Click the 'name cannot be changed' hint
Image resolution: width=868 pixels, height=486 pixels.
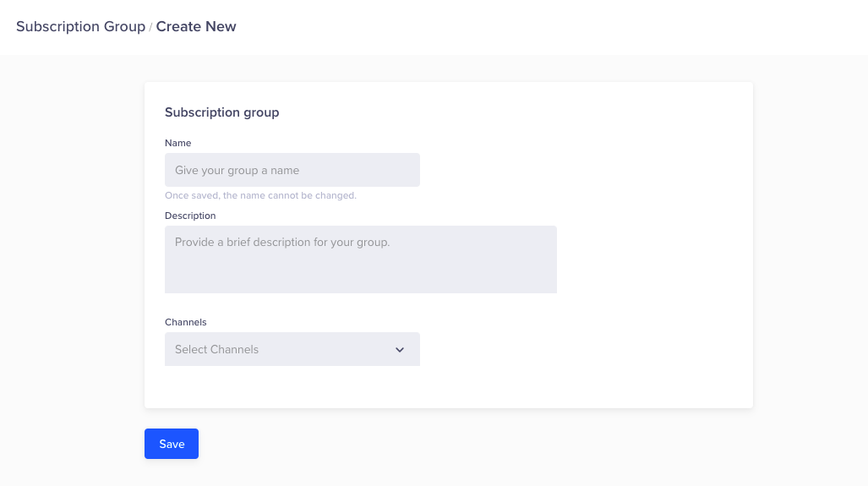coord(260,195)
